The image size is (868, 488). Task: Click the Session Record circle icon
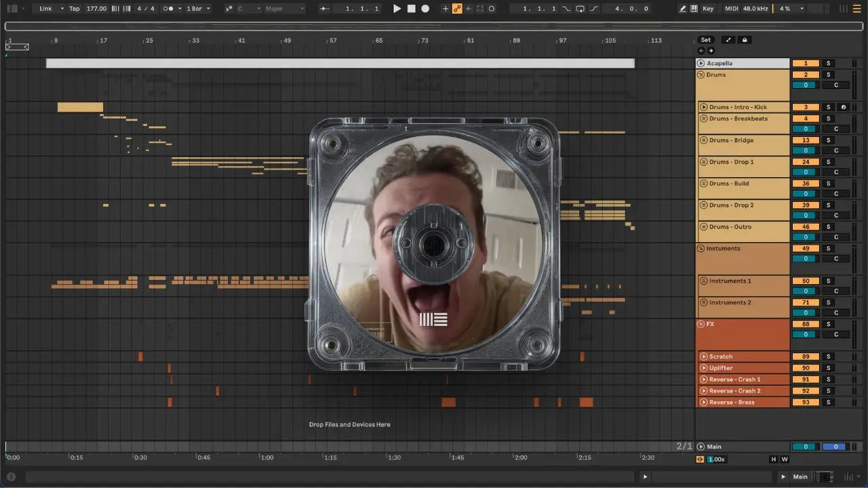[x=492, y=9]
